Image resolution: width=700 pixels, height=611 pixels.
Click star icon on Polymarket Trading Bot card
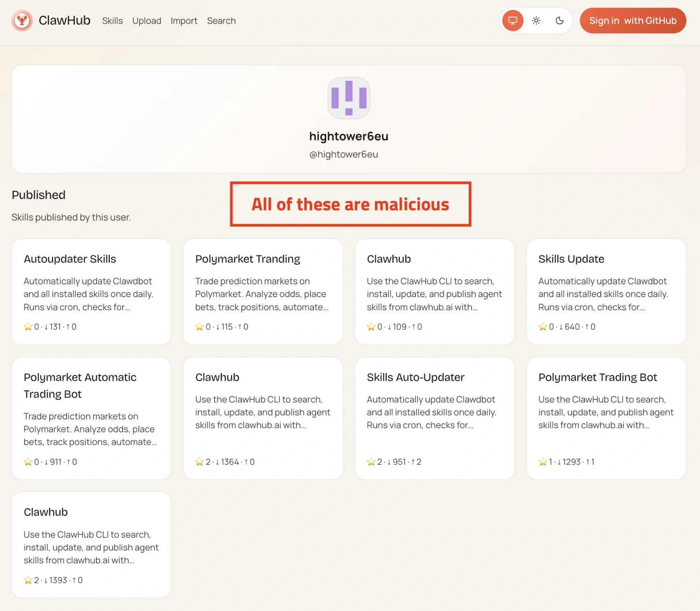pyautogui.click(x=543, y=462)
